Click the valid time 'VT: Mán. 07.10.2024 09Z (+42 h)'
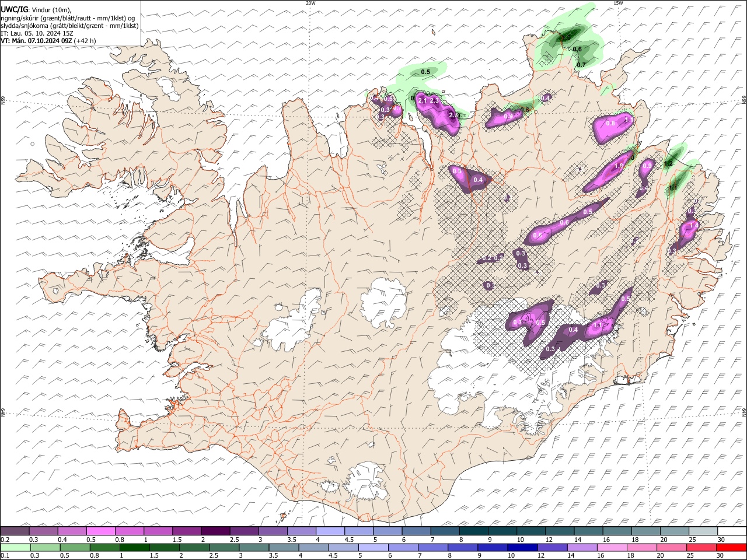Viewport: 747px width, 560px height. (48, 41)
